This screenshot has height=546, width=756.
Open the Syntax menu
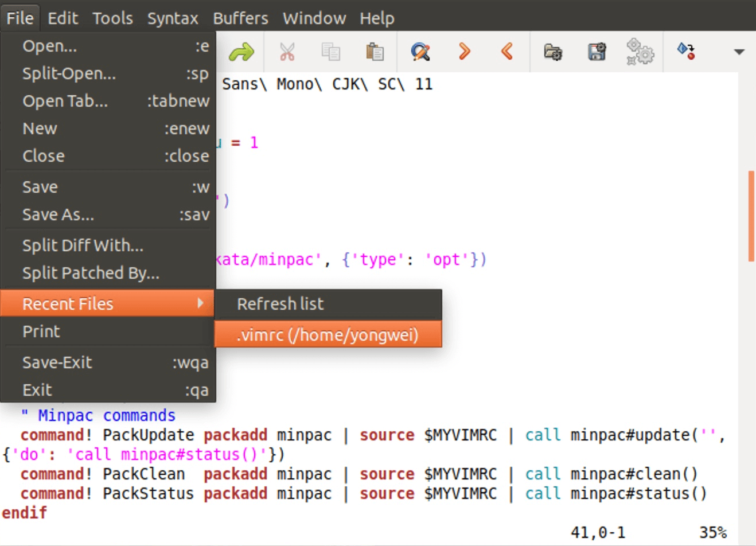[173, 18]
